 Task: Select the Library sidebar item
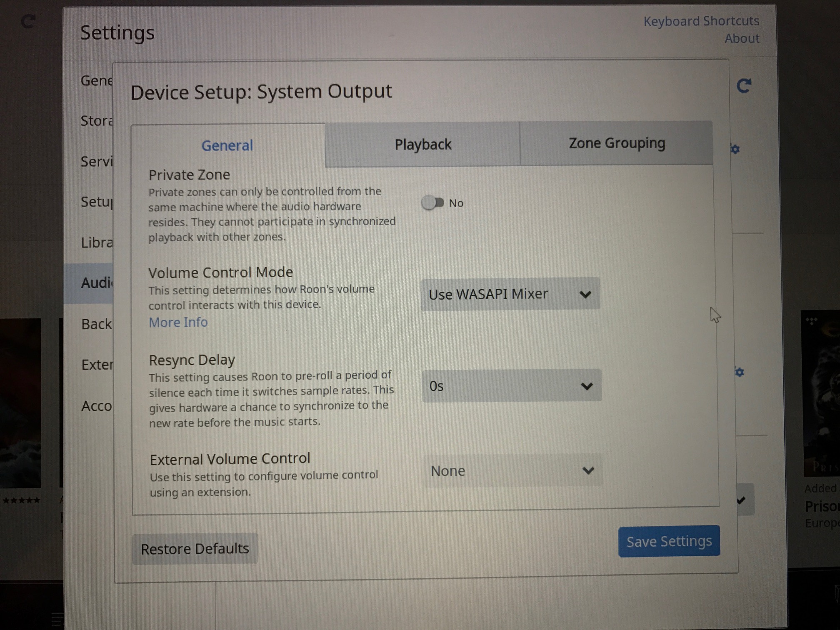pos(97,242)
